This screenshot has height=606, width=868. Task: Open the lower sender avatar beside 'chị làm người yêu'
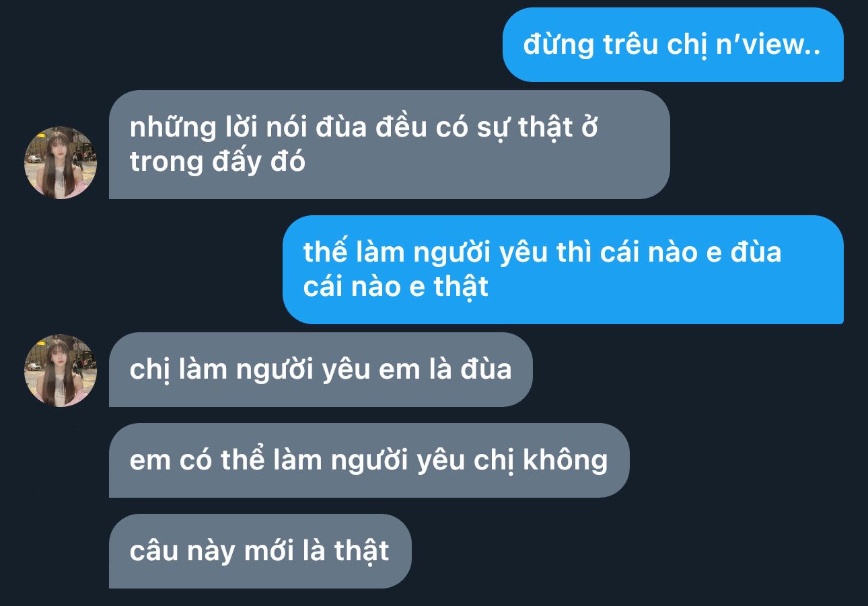tap(61, 371)
